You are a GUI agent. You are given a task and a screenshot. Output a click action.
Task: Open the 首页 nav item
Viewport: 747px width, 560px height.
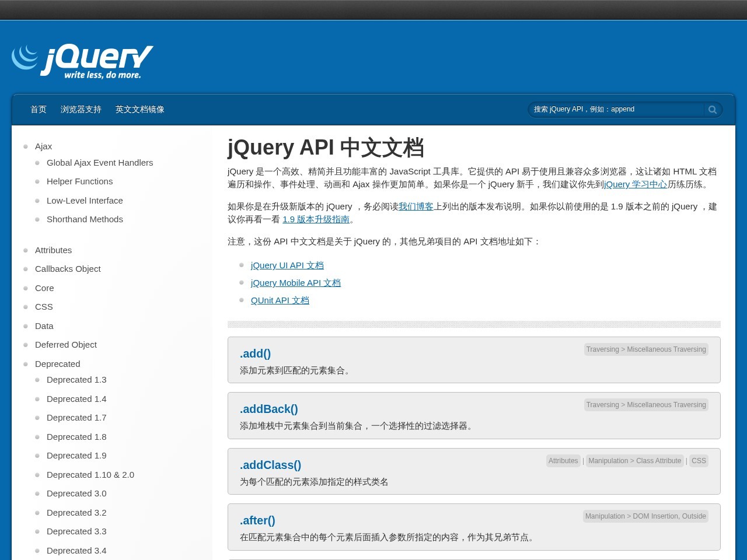click(x=39, y=110)
